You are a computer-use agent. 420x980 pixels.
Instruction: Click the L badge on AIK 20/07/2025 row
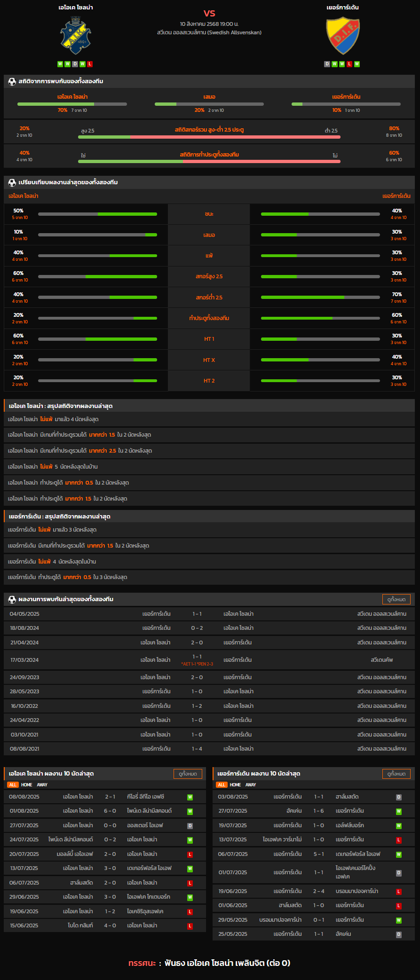pyautogui.click(x=190, y=855)
